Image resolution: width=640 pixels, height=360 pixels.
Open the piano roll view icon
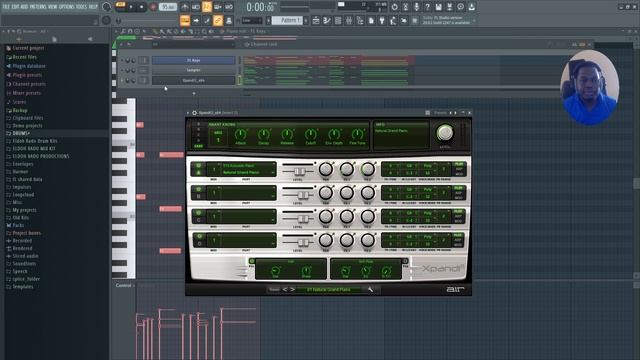click(x=327, y=20)
